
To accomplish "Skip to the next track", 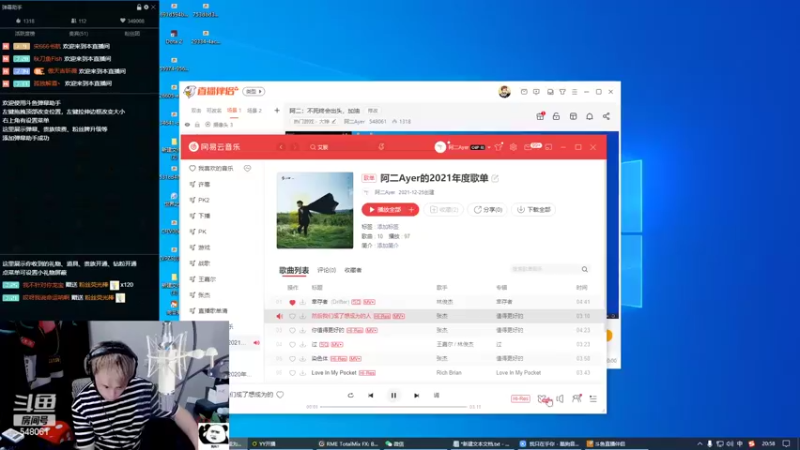I will 416,395.
